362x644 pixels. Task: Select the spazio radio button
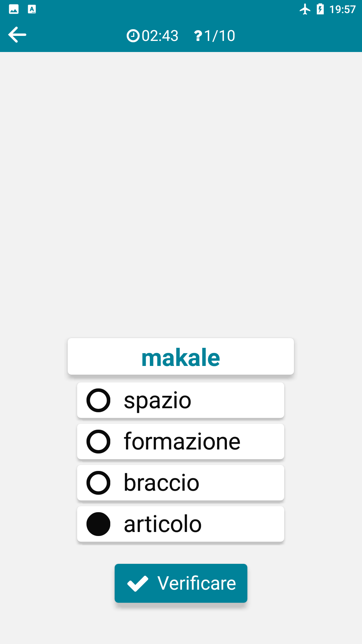coord(98,400)
